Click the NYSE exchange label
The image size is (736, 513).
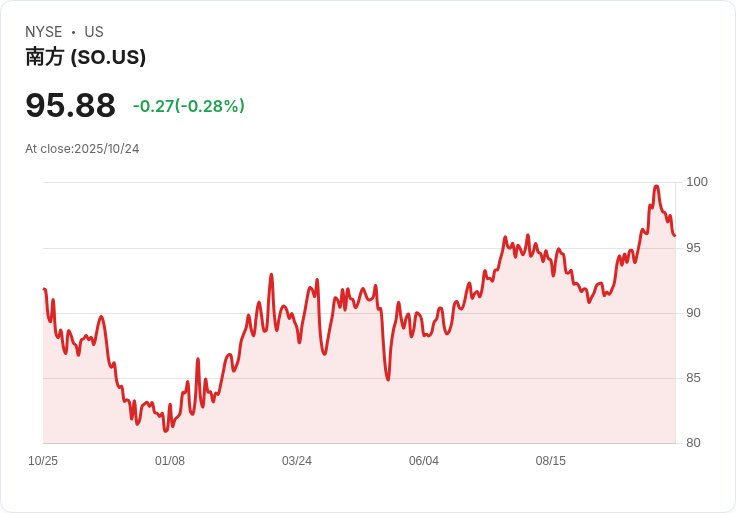pyautogui.click(x=43, y=32)
